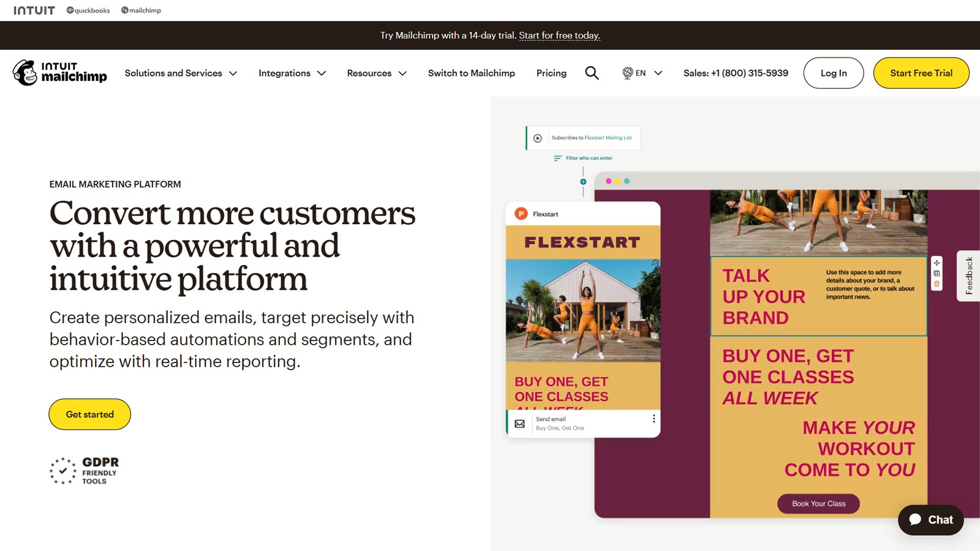Image resolution: width=980 pixels, height=551 pixels.
Task: Open the search magnifier icon
Action: (x=592, y=73)
